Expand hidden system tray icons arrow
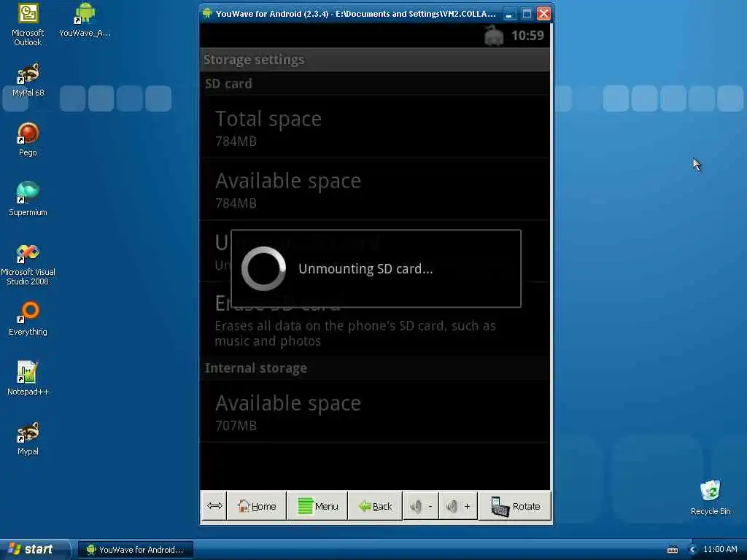Viewport: 747px width, 560px height. pyautogui.click(x=692, y=550)
